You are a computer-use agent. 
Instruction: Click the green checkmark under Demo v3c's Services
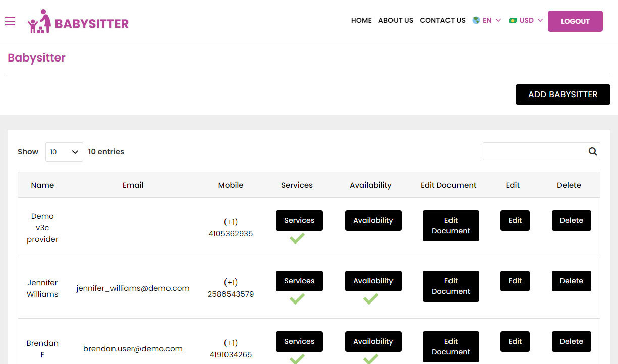[298, 239]
